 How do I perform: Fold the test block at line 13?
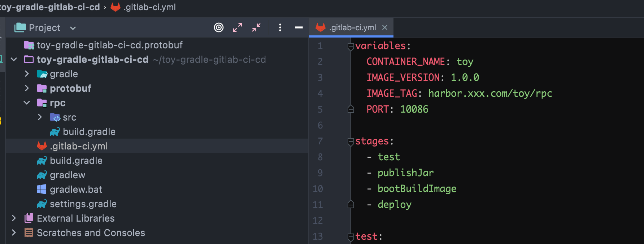pos(351,237)
